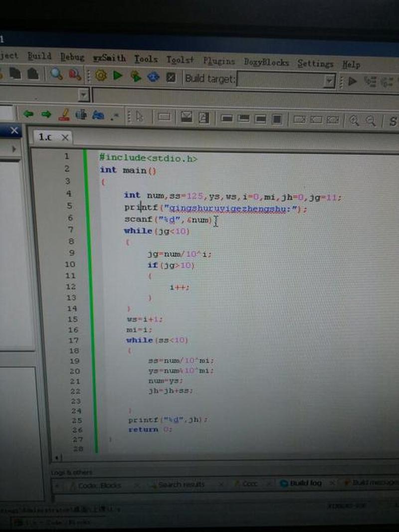Click the highlighter marker icon
Viewport: 399px width, 532px height.
pyautogui.click(x=64, y=115)
